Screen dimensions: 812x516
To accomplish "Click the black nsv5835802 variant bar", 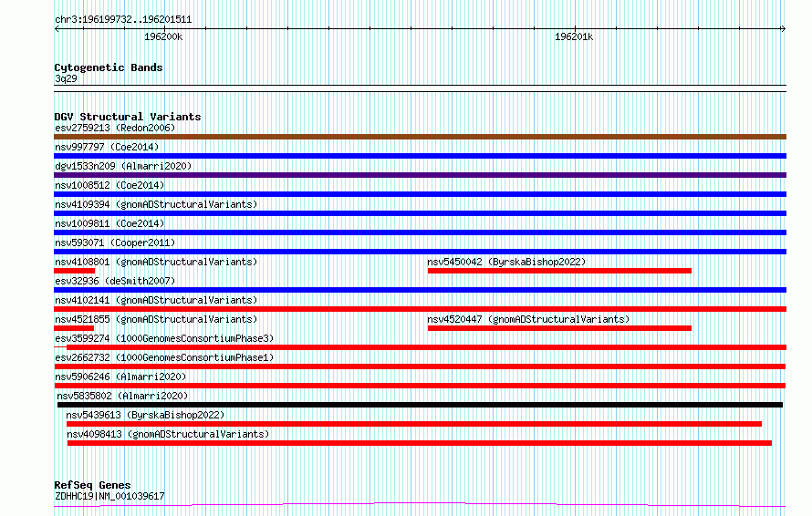I will pyautogui.click(x=420, y=405).
